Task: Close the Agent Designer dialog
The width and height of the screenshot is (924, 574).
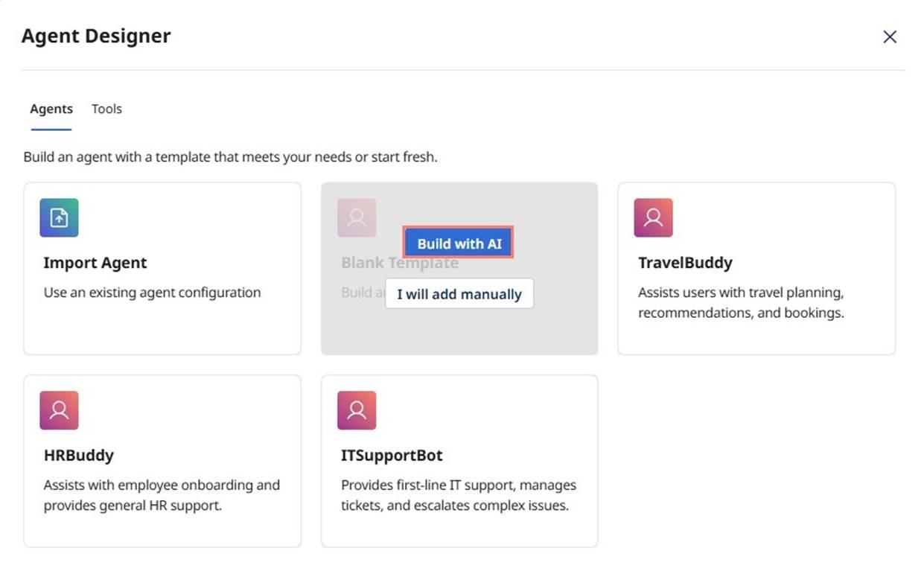Action: click(x=890, y=36)
